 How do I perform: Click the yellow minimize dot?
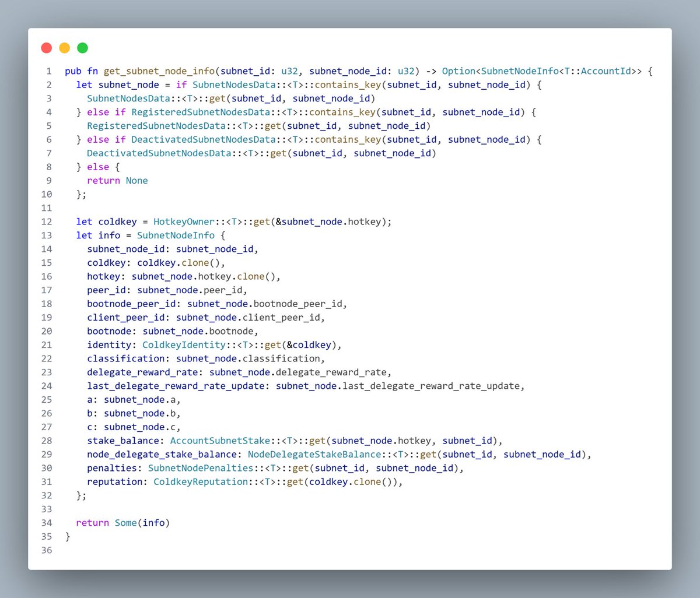[65, 48]
